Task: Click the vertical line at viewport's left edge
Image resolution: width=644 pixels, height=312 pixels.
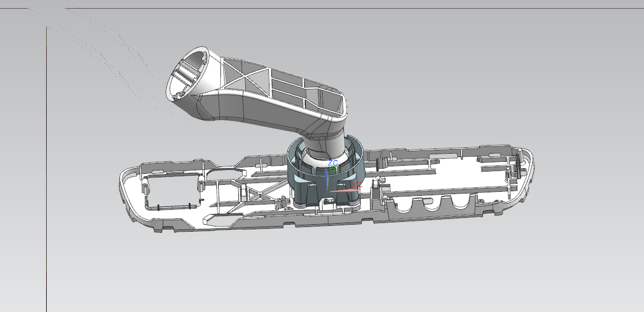Action: click(x=46, y=173)
